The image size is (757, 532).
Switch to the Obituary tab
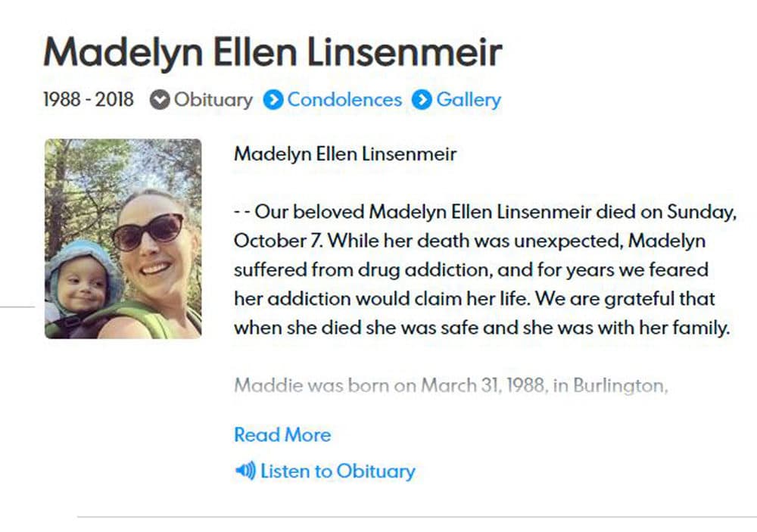click(213, 100)
